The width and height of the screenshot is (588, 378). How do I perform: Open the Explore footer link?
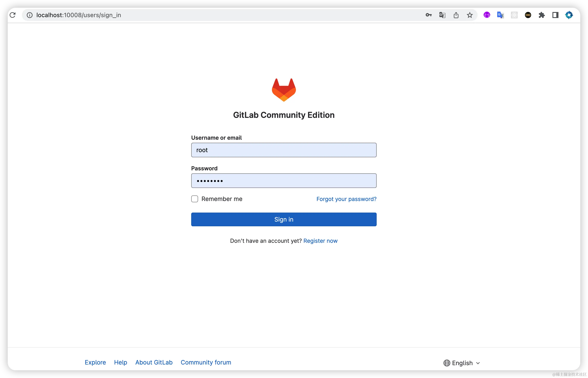tap(95, 362)
